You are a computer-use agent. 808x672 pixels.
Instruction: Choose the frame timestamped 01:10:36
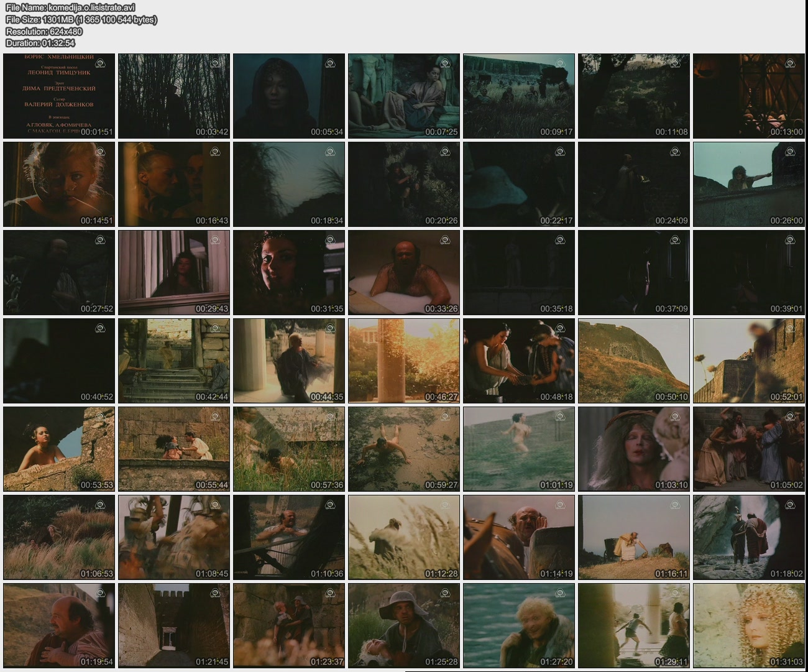click(289, 537)
